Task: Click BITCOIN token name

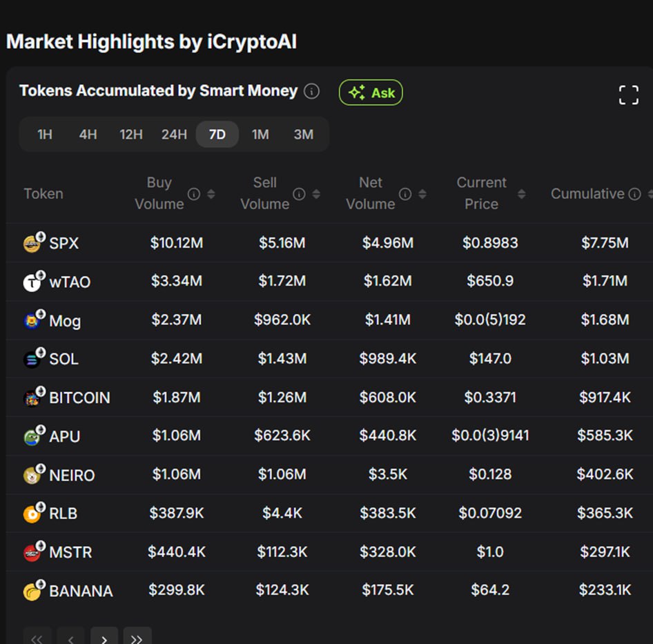Action: [x=79, y=398]
